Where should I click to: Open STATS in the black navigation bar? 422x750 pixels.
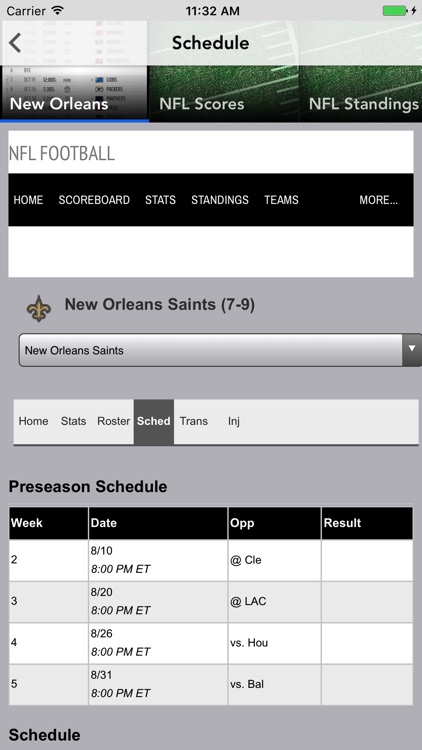pyautogui.click(x=160, y=200)
